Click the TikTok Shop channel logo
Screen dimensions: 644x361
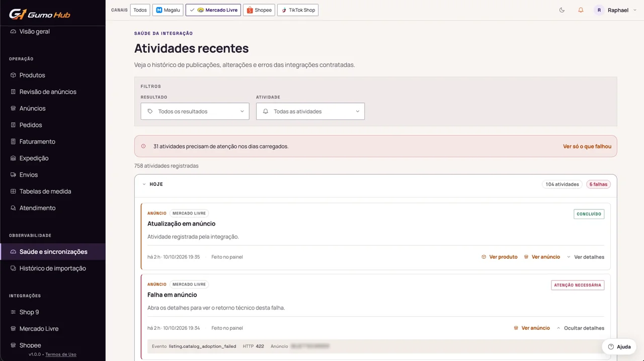(x=284, y=10)
